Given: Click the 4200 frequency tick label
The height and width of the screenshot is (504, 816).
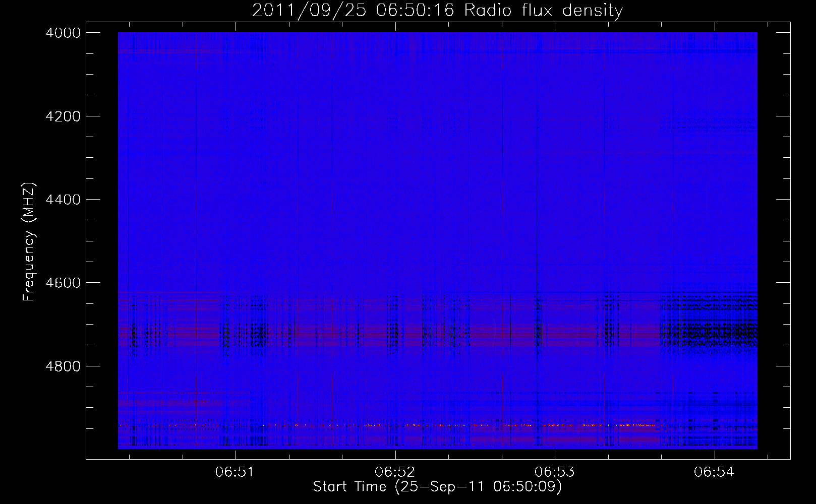Looking at the screenshot, I should 63,116.
